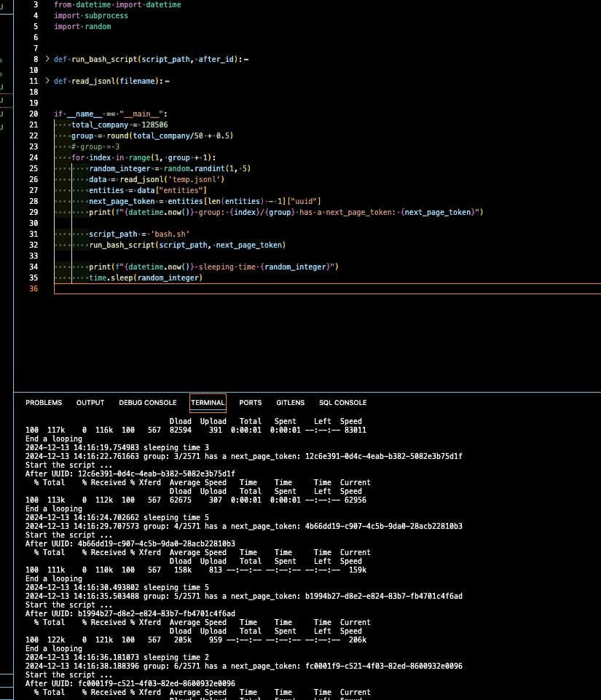Click the fold ellipsis after run_bash_script definition
Viewport: 601px width, 700px height.
click(x=246, y=60)
